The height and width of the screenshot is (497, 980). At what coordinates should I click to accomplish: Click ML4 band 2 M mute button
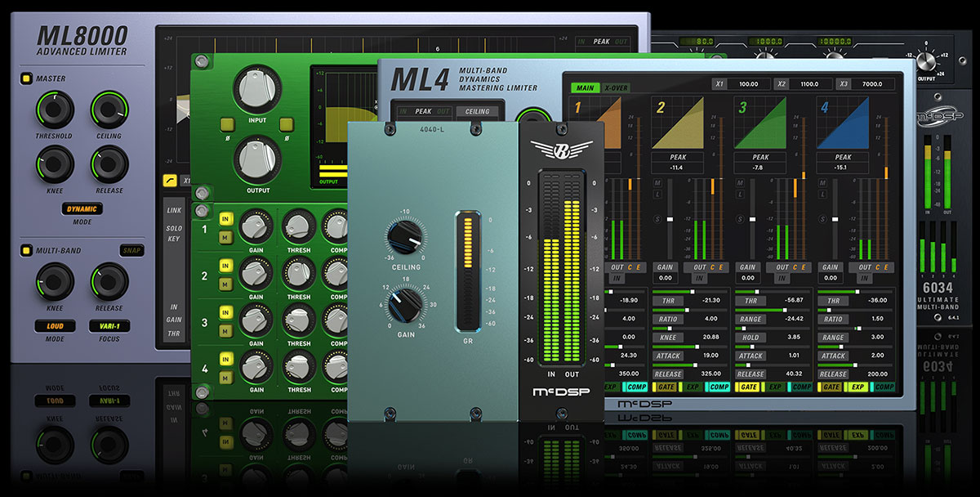point(657,182)
